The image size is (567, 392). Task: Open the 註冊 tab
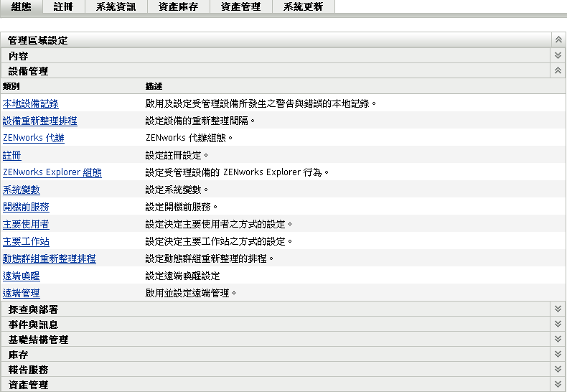pyautogui.click(x=64, y=7)
